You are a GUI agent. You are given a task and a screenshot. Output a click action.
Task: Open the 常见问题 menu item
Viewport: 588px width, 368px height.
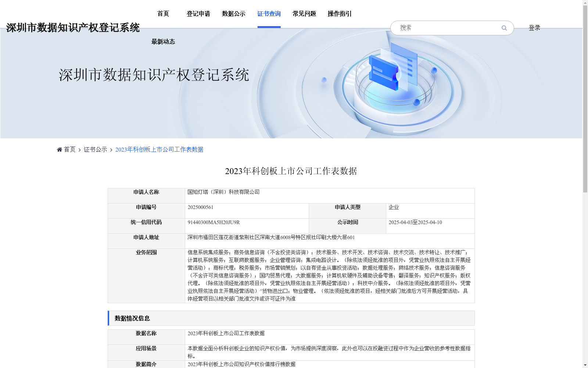point(304,14)
